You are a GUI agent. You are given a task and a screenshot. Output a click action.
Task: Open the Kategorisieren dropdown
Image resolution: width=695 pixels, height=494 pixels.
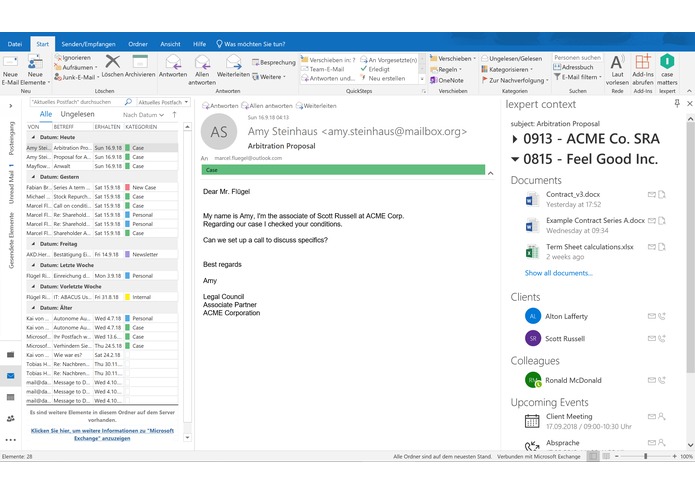507,70
